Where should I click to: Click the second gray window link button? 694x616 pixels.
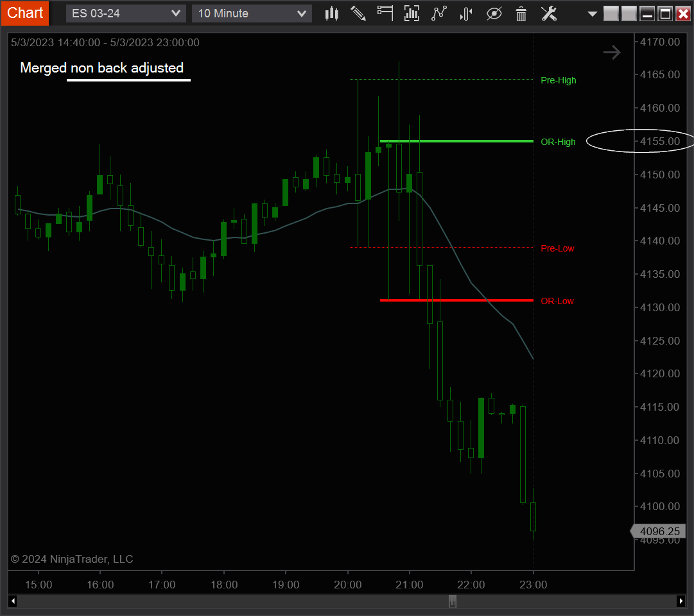(x=629, y=13)
